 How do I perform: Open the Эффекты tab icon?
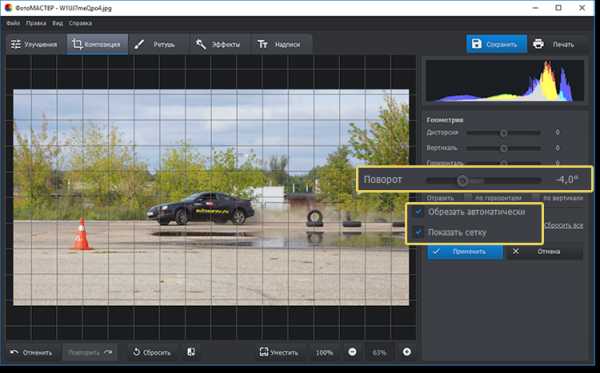tap(201, 44)
